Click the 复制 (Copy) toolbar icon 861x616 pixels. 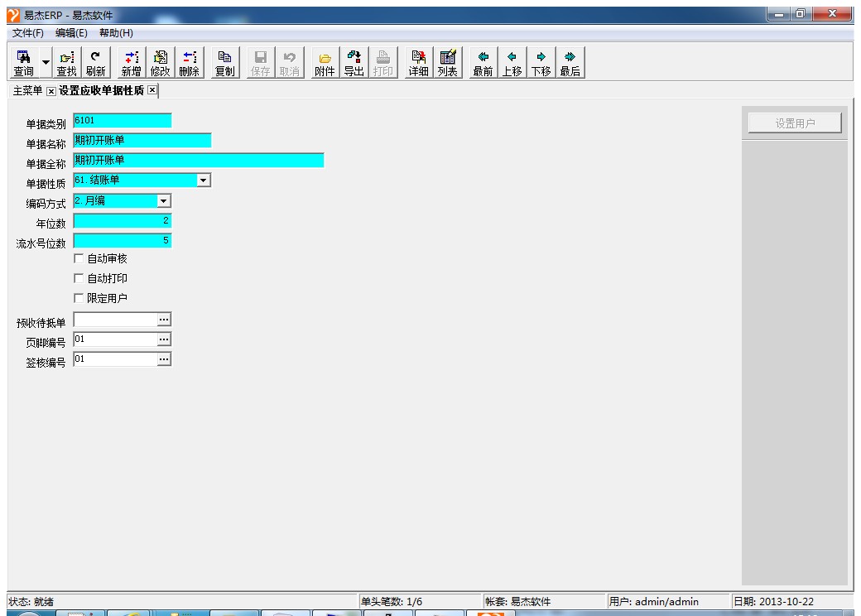tap(224, 63)
